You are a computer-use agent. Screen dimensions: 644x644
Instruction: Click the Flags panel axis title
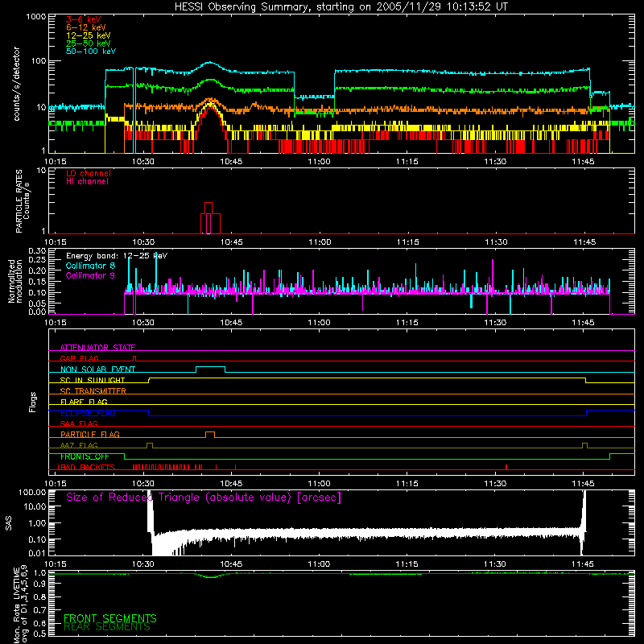tap(33, 402)
